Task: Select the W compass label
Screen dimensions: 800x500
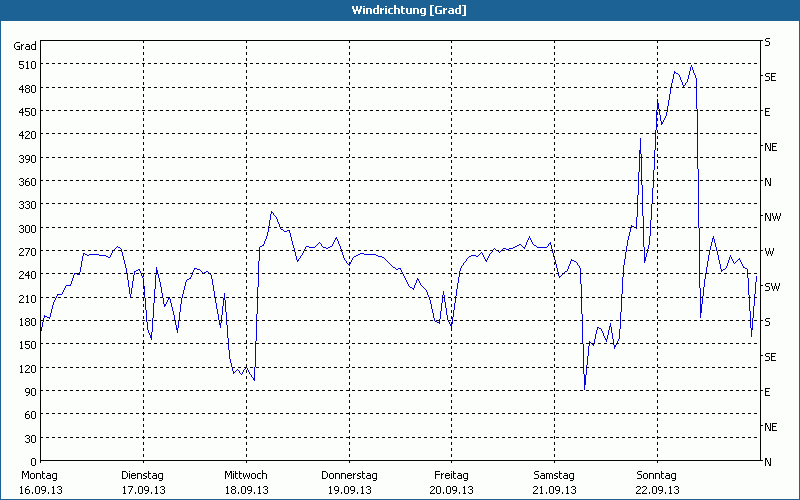Action: pos(769,252)
